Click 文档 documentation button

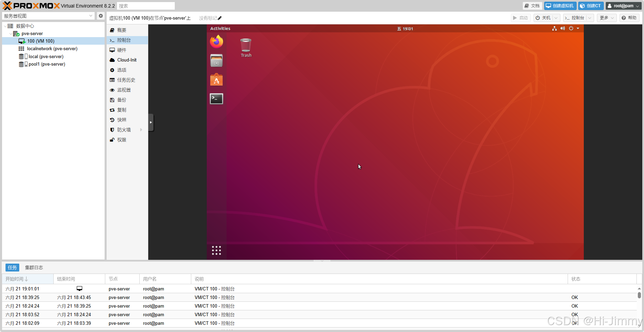point(532,6)
